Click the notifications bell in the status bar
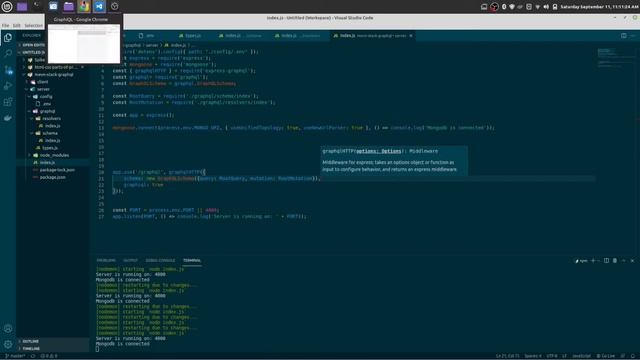 633,356
